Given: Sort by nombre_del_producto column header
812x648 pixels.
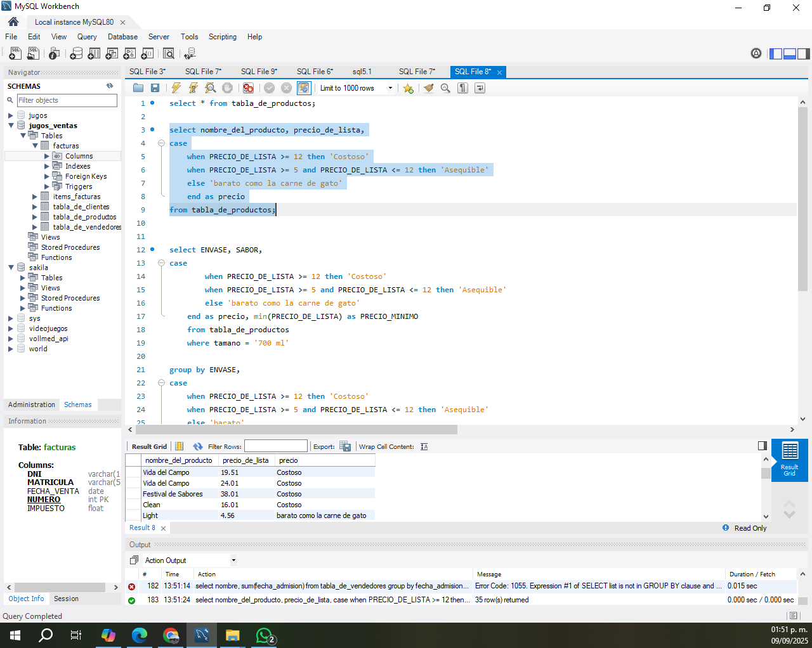Looking at the screenshot, I should [178, 460].
